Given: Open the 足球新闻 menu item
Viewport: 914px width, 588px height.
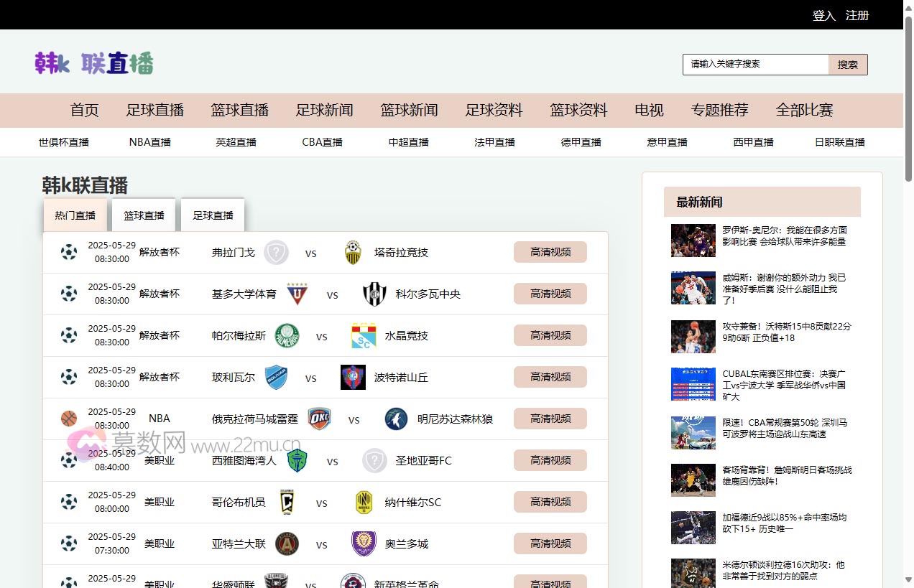Looking at the screenshot, I should click(324, 111).
